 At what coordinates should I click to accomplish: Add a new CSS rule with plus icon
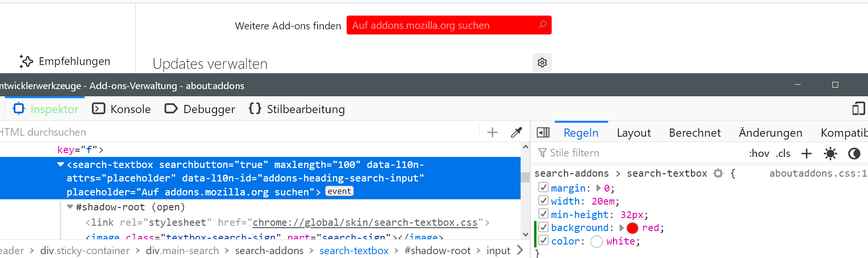806,154
